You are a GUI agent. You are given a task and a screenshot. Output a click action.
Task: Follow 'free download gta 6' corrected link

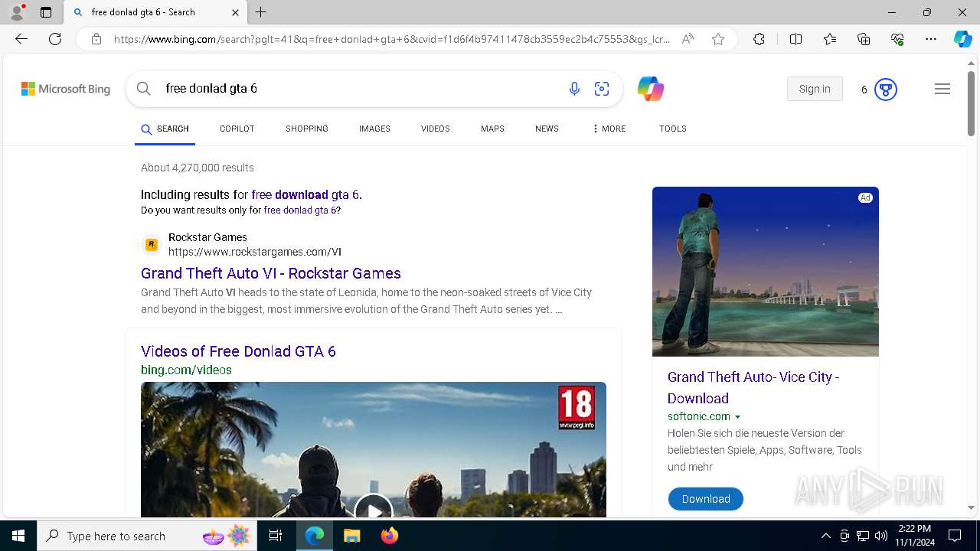[305, 194]
